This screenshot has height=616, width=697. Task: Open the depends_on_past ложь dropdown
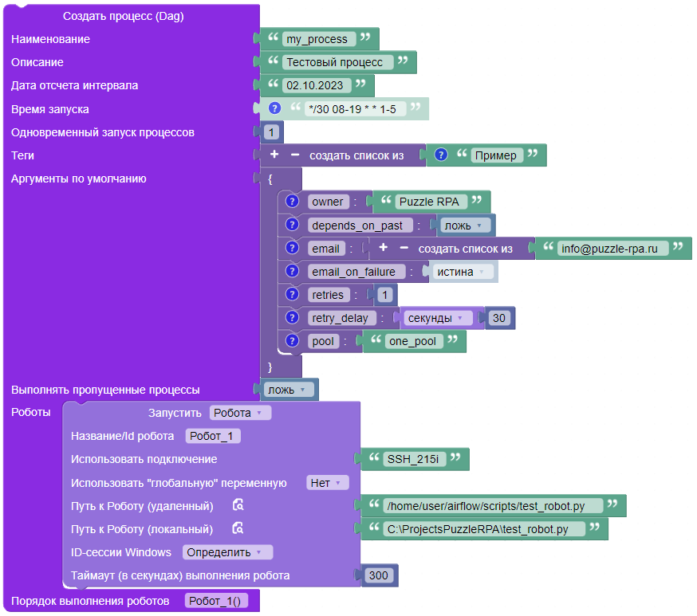click(465, 226)
